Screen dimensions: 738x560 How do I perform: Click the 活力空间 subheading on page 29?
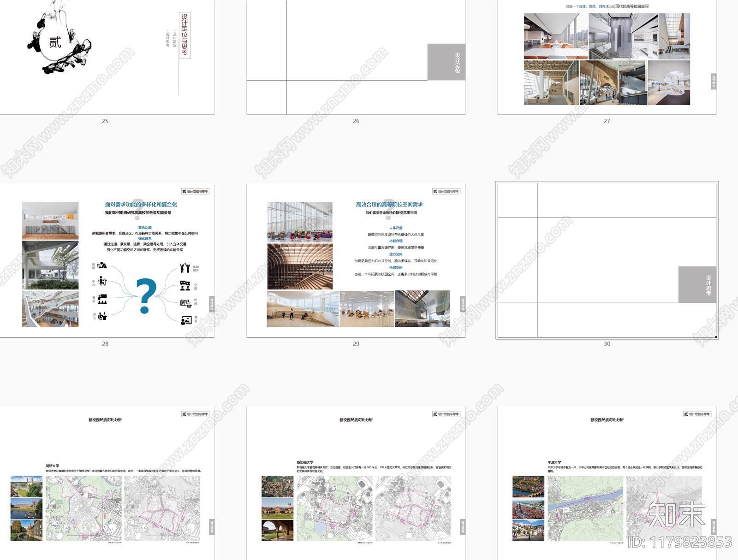click(x=396, y=254)
